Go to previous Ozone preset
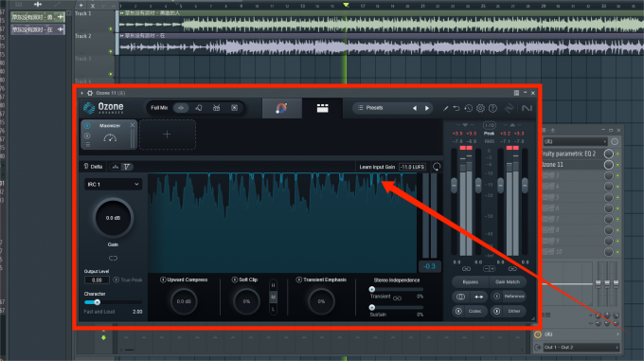This screenshot has width=644, height=361. point(415,108)
